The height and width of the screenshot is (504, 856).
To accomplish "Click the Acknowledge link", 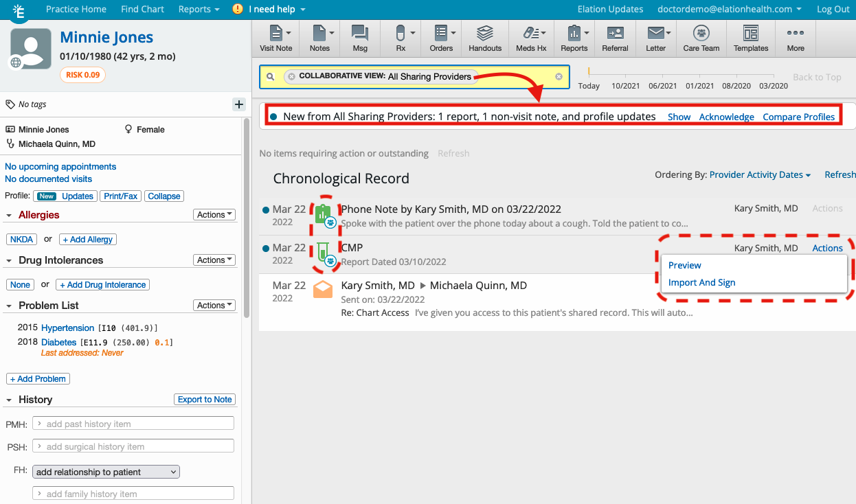I will click(726, 117).
